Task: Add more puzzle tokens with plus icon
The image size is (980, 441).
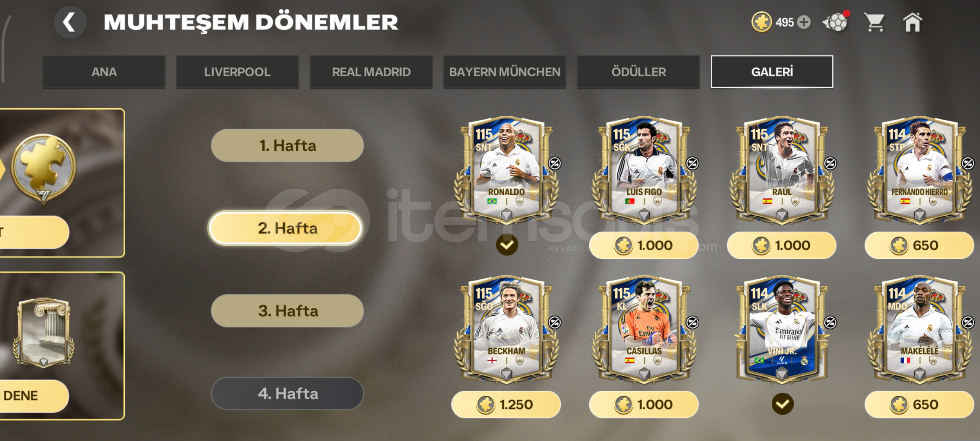Action: click(804, 22)
